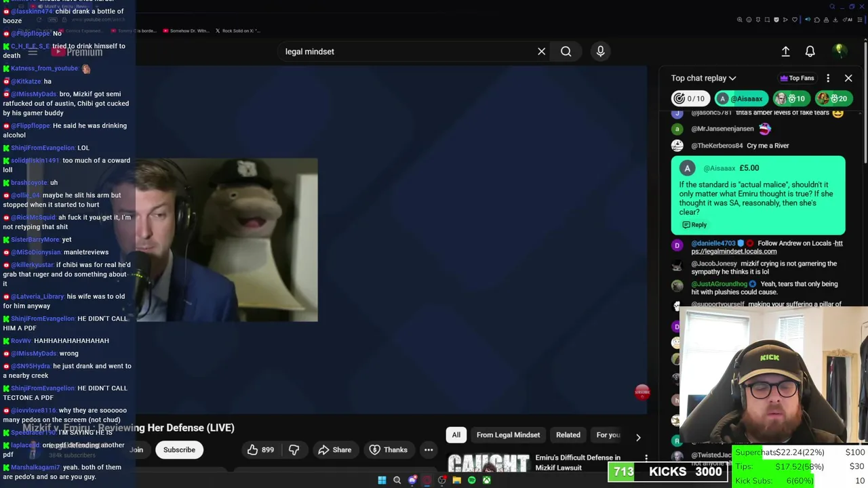
Task: Open YouTube create upload icon
Action: (785, 52)
